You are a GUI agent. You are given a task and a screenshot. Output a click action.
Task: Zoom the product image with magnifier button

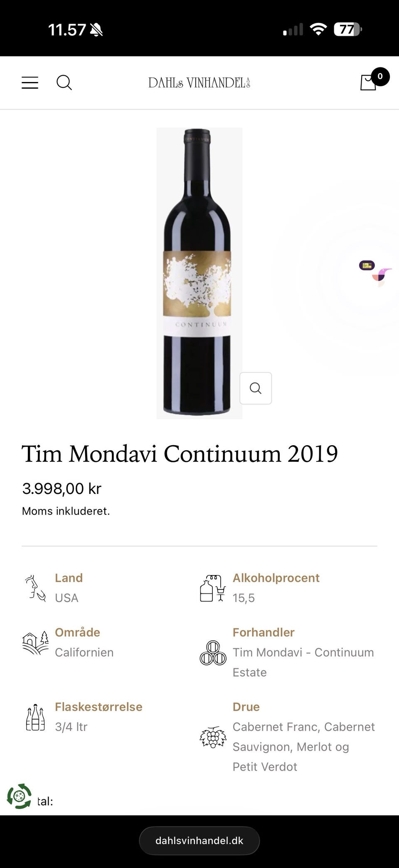(x=256, y=388)
